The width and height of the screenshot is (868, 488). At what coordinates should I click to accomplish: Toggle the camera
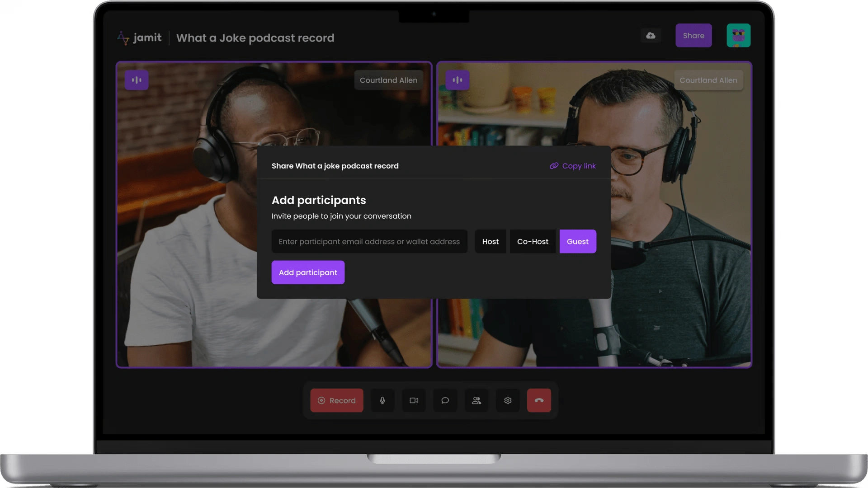point(414,400)
